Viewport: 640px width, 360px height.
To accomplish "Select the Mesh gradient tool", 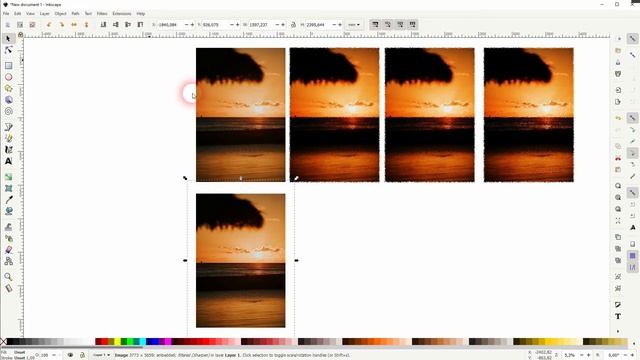I will pos(8,188).
